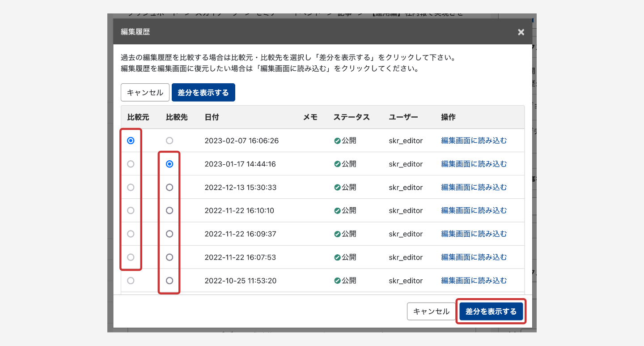Click 公開 checkmark icon for 2023-02-07 row
The width and height of the screenshot is (644, 346).
pos(337,141)
